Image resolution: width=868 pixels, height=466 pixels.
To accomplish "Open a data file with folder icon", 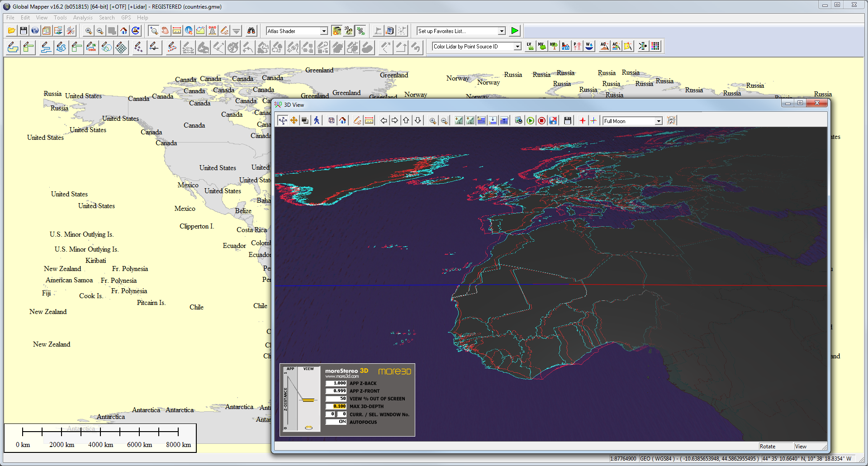I will [x=12, y=31].
